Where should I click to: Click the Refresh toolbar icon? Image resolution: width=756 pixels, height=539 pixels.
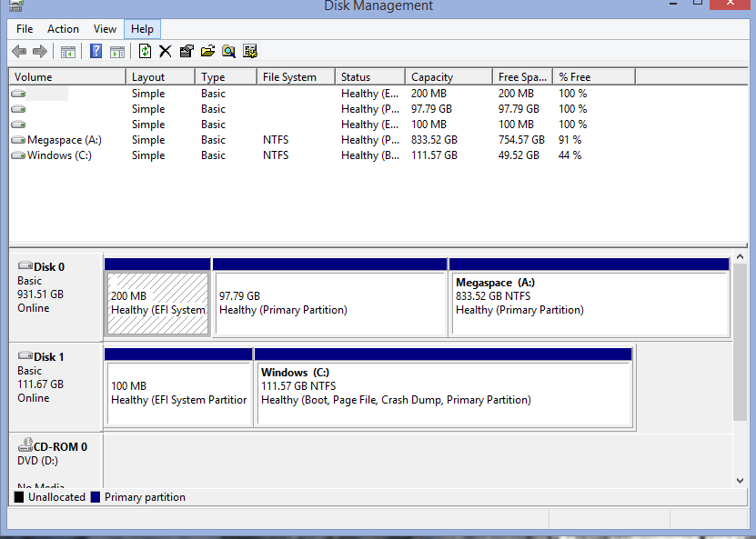[x=145, y=52]
